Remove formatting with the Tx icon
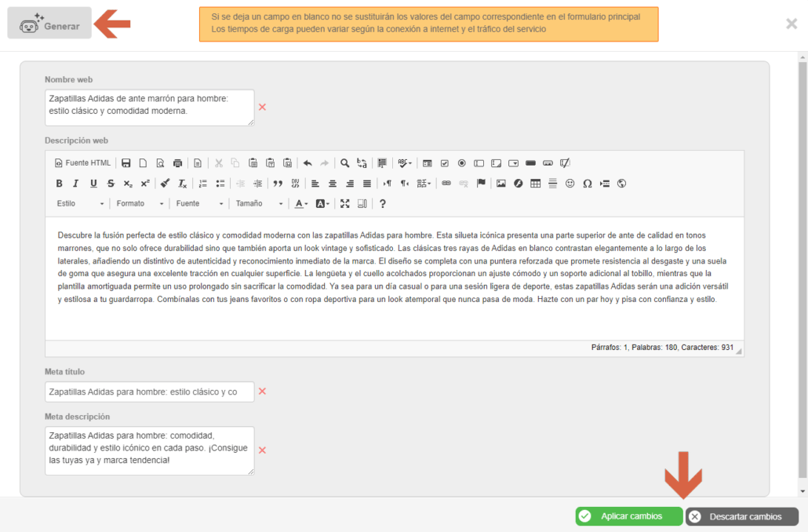This screenshot has height=532, width=808. click(x=182, y=183)
